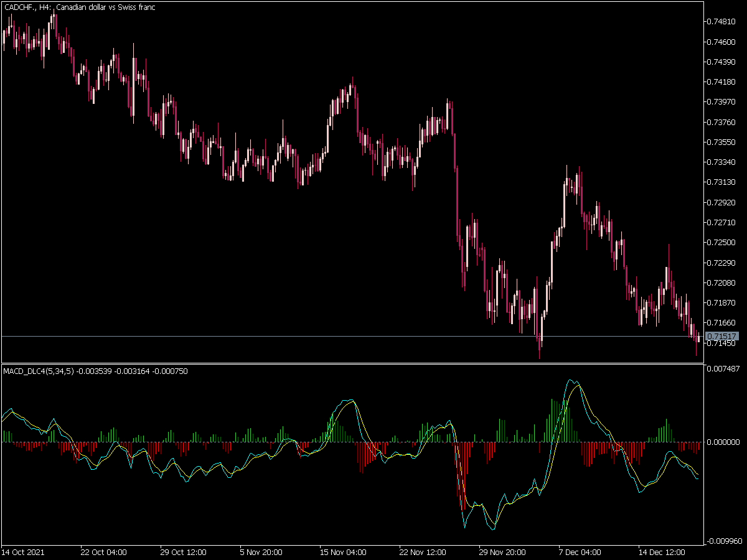Viewport: 747px width, 560px height.
Task: Click the 0.73550 price scale label
Action: coord(723,142)
